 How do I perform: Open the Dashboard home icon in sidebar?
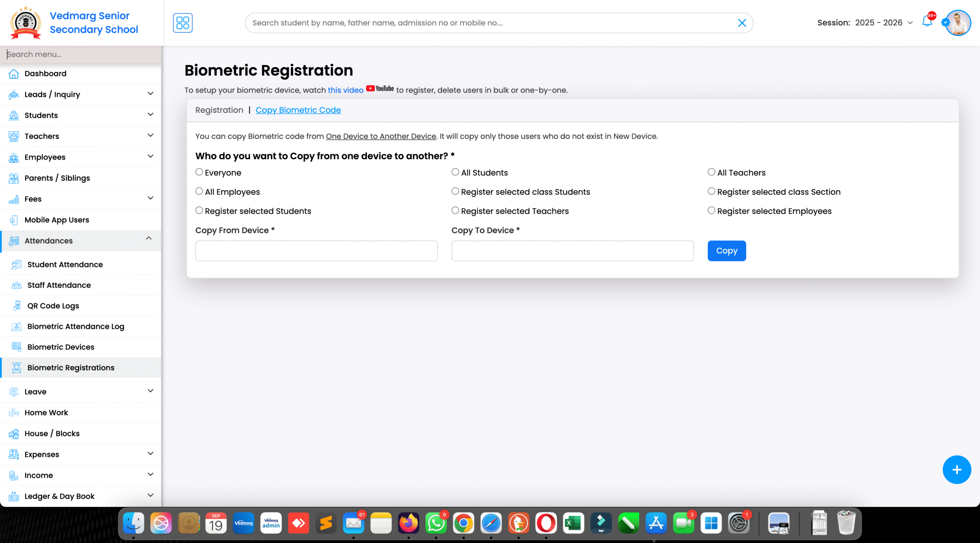(14, 73)
